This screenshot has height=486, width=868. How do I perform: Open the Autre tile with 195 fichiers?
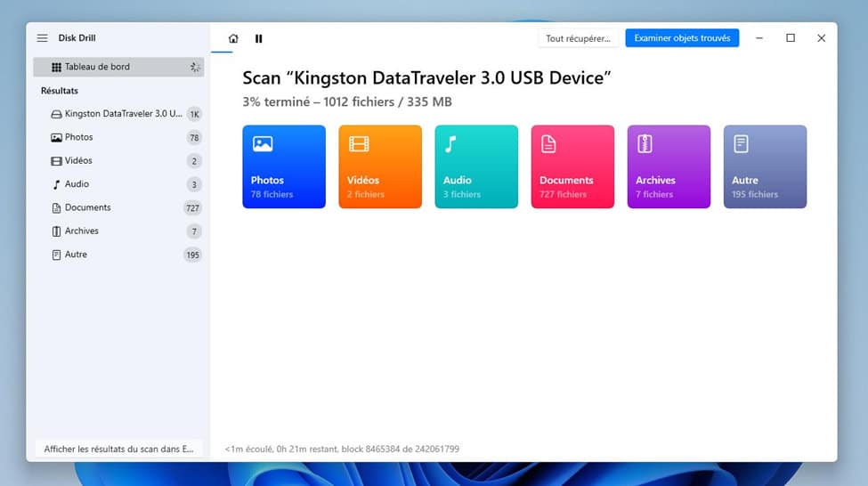pyautogui.click(x=765, y=166)
